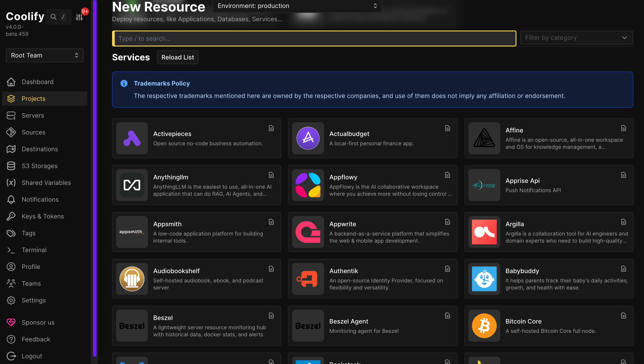Open the Environment production dropdown
The height and width of the screenshot is (364, 644).
297,6
